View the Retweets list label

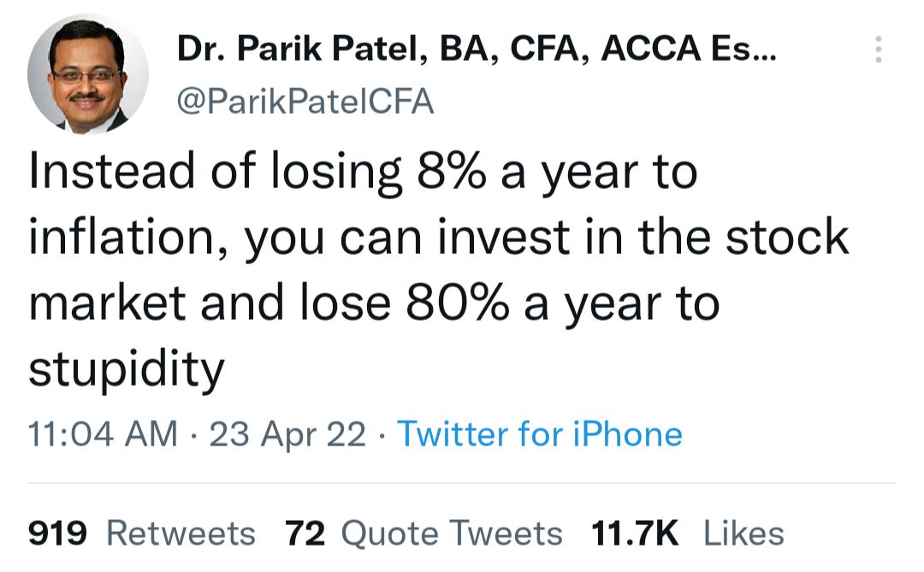(x=181, y=534)
